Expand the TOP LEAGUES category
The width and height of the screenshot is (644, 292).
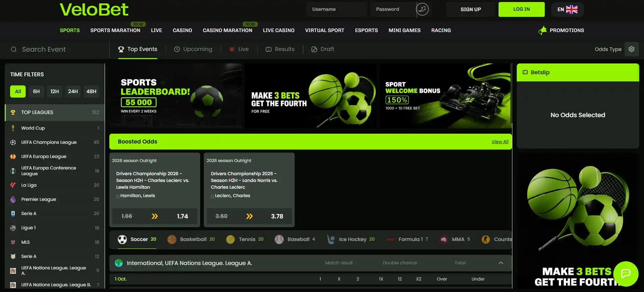coord(55,112)
